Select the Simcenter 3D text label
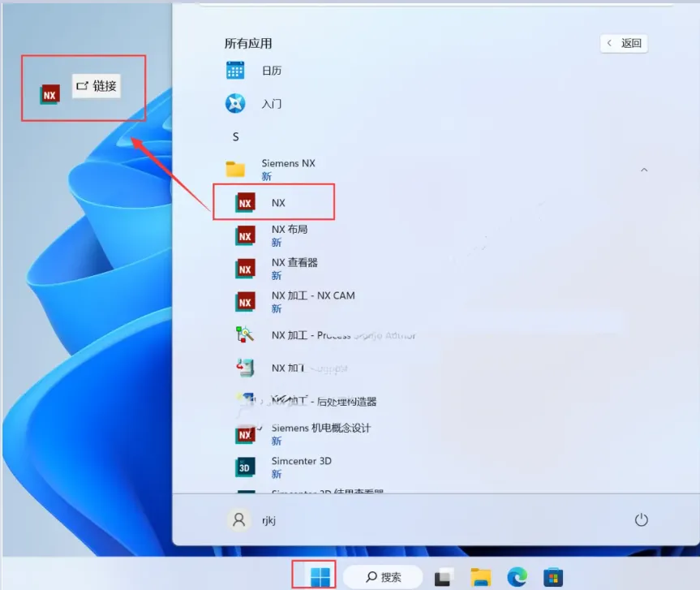 coord(302,461)
